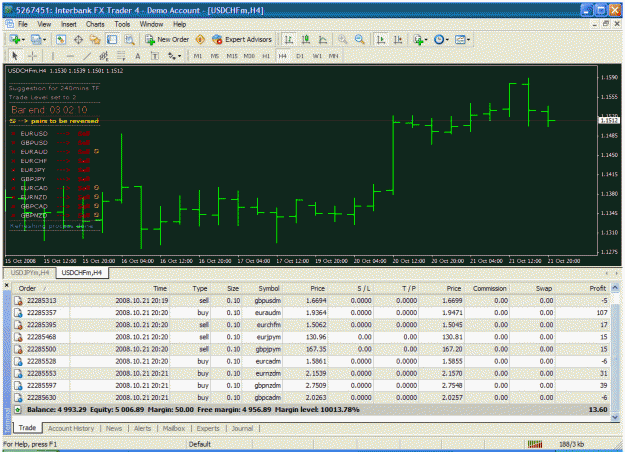Select the D1 timeframe button
The height and width of the screenshot is (452, 625).
pos(300,56)
